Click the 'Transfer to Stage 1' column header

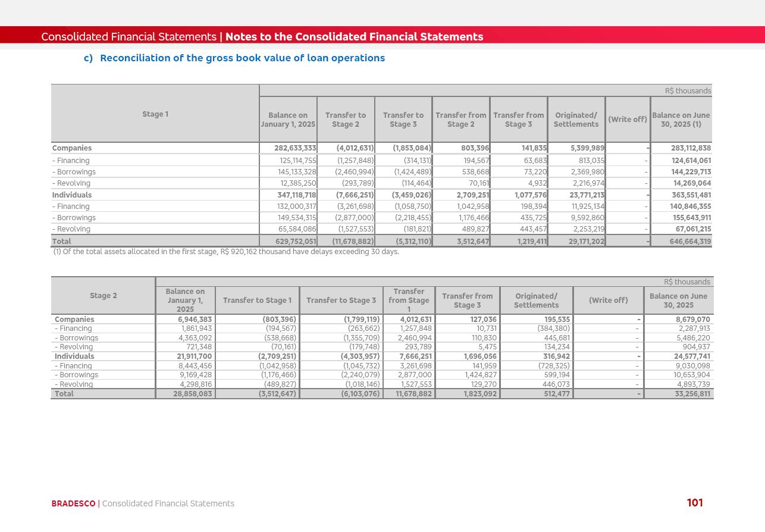pyautogui.click(x=257, y=301)
